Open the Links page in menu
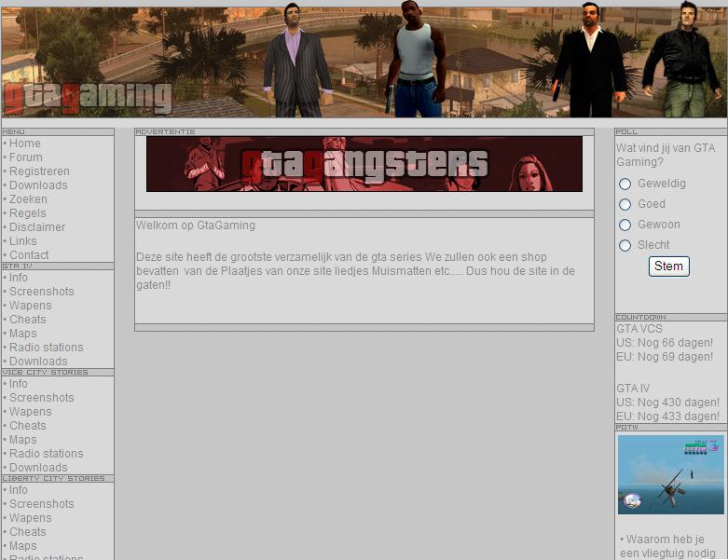Screen dimensions: 728x560 pyautogui.click(x=23, y=240)
